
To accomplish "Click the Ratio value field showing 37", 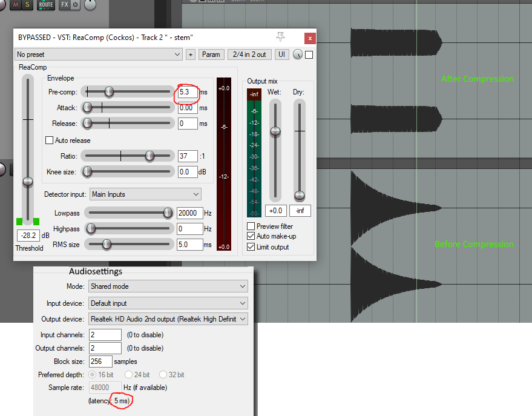I will pos(188,156).
